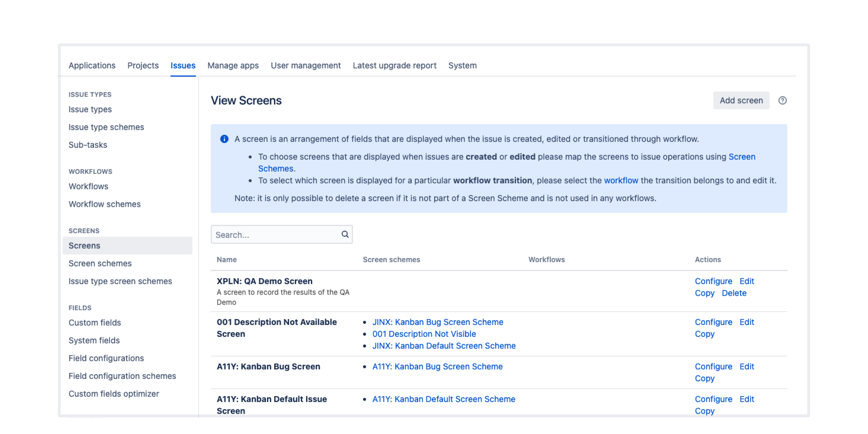Click the help question mark icon
This screenshot has width=868, height=434.
click(782, 100)
